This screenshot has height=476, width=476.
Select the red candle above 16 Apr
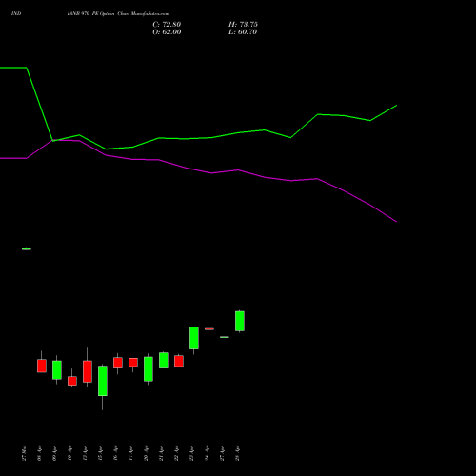click(118, 363)
